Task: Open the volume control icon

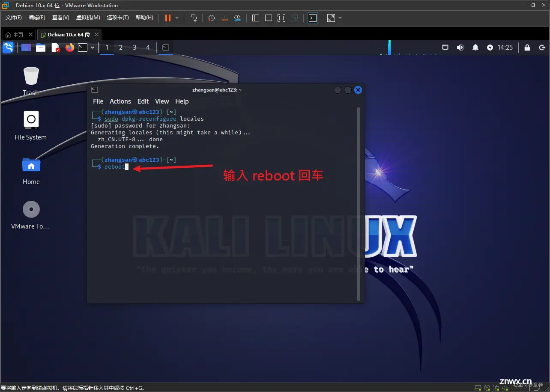Action: 460,48
